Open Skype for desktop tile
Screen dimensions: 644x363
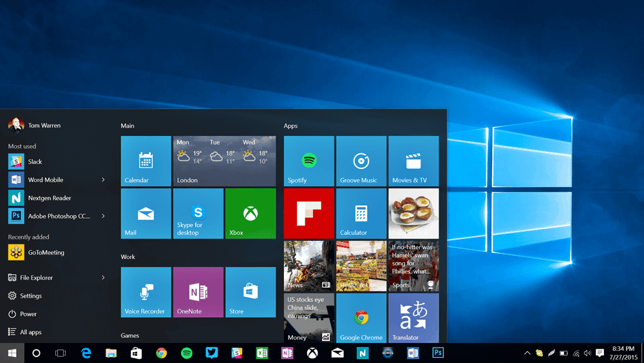point(198,213)
